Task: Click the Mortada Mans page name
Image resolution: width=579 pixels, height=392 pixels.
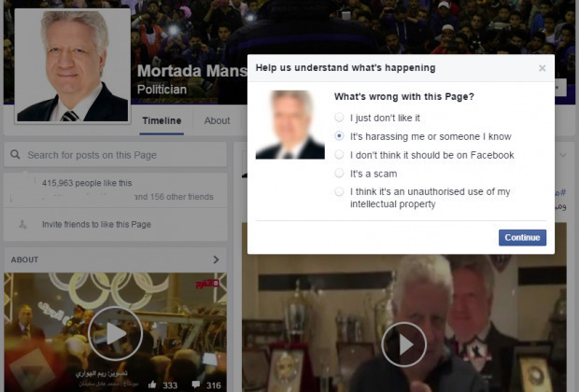Action: click(x=192, y=71)
